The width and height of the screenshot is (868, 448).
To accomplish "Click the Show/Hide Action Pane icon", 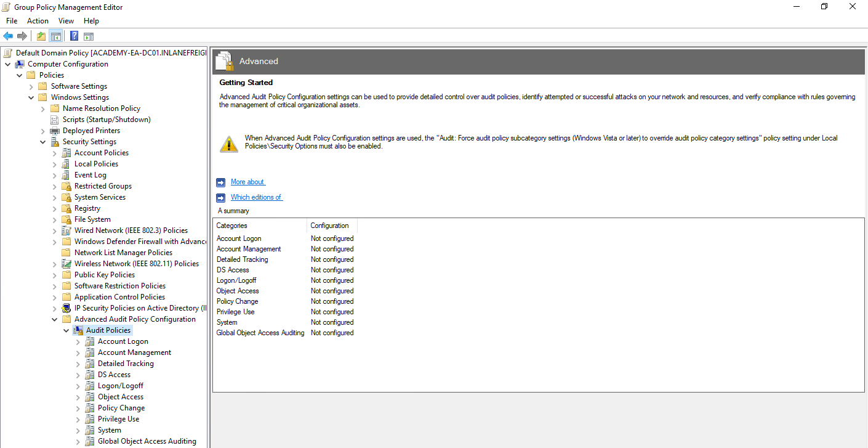I will (89, 36).
